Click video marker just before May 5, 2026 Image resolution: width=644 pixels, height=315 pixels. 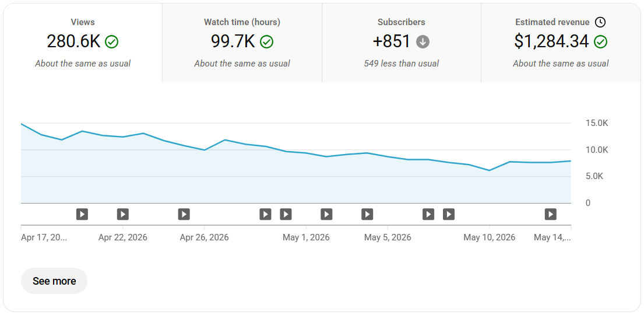[x=367, y=214]
